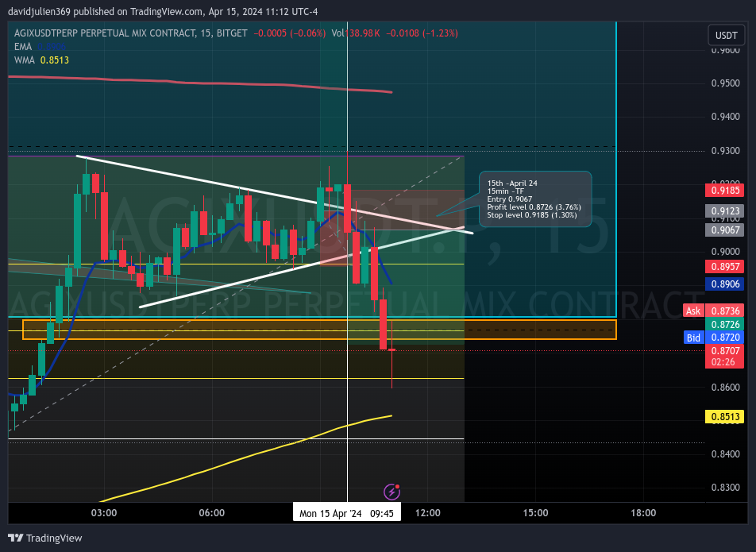Click the TradingView logo
756x552 pixels.
(x=45, y=538)
